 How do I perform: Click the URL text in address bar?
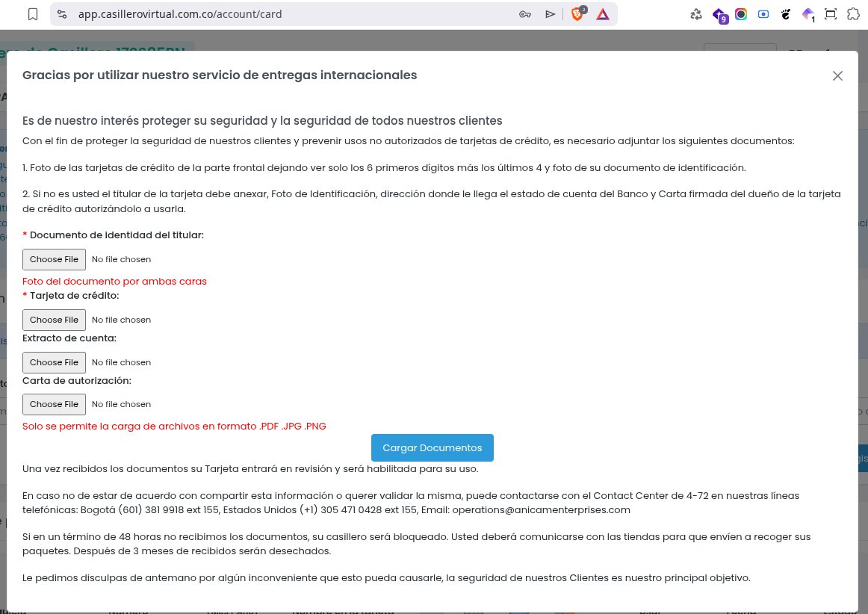click(180, 14)
